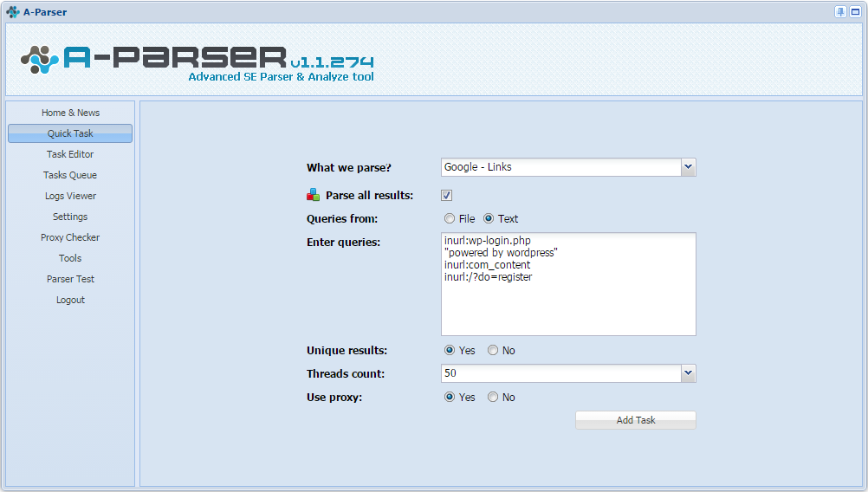Click the Advanced SE Parser & Analyze tool tagline
The width and height of the screenshot is (868, 492).
[282, 77]
